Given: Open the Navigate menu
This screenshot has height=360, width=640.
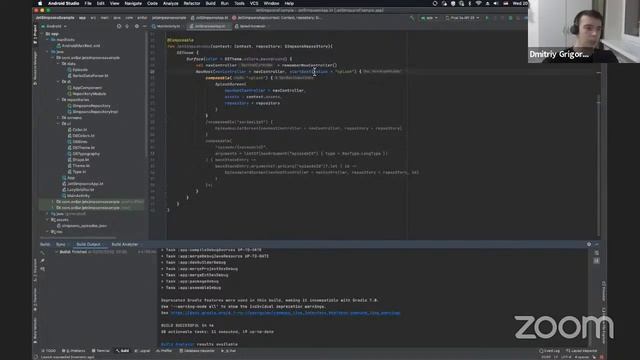Looking at the screenshot, I should [133, 3].
